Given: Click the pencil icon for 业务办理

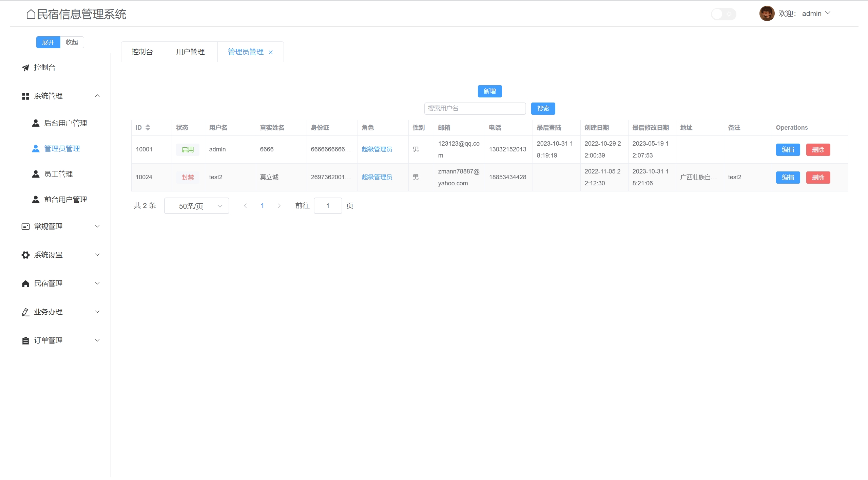Looking at the screenshot, I should click(x=25, y=312).
